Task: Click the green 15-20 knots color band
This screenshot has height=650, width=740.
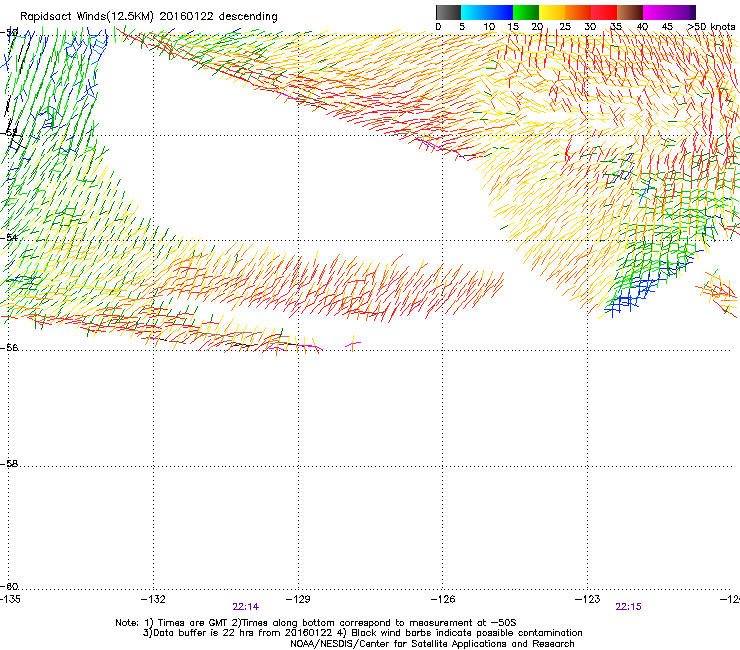Action: (526, 12)
